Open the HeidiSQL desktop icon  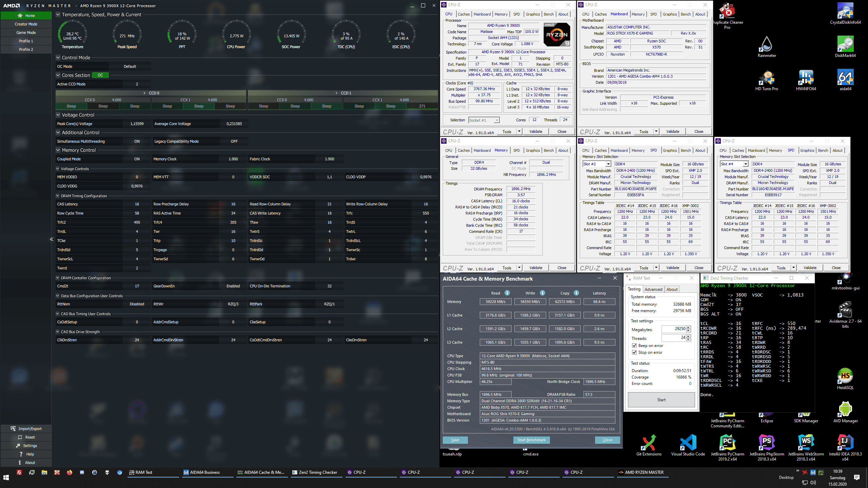(x=845, y=379)
